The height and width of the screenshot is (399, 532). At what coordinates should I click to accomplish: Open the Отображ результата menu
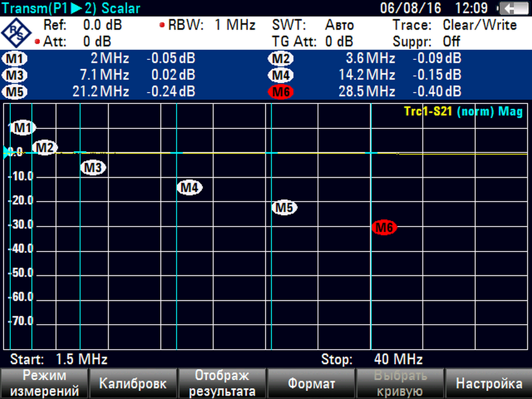(222, 383)
